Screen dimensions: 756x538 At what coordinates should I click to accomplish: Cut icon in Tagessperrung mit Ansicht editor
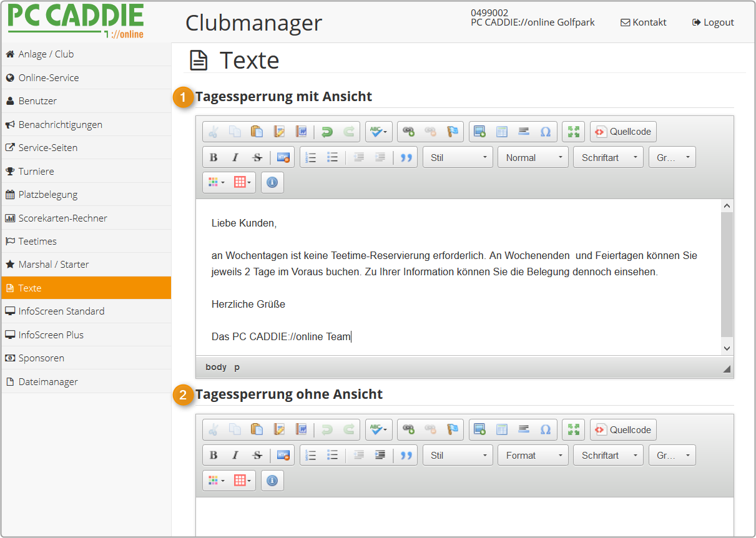pos(214,132)
